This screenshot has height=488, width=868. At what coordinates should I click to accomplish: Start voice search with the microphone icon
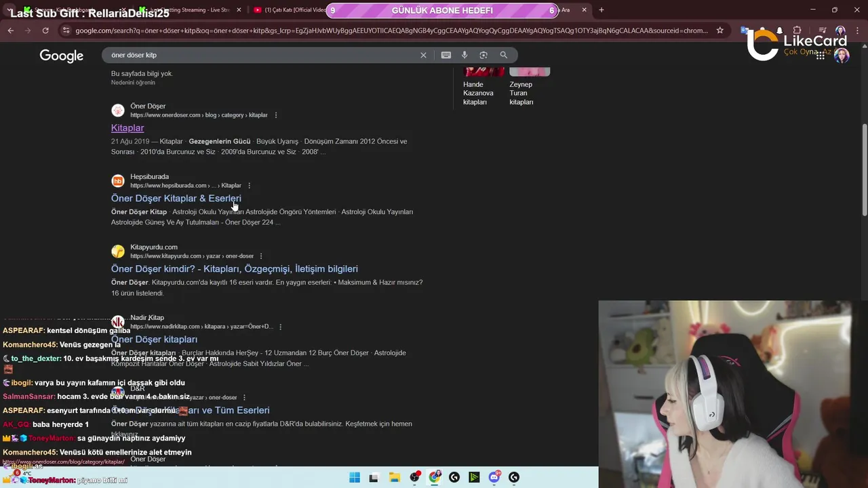(465, 55)
